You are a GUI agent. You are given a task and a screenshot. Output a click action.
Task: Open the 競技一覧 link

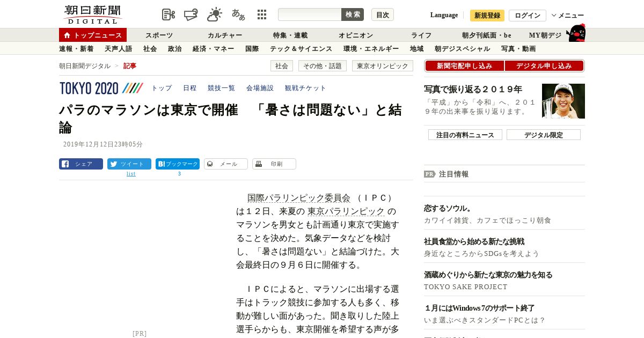point(221,88)
